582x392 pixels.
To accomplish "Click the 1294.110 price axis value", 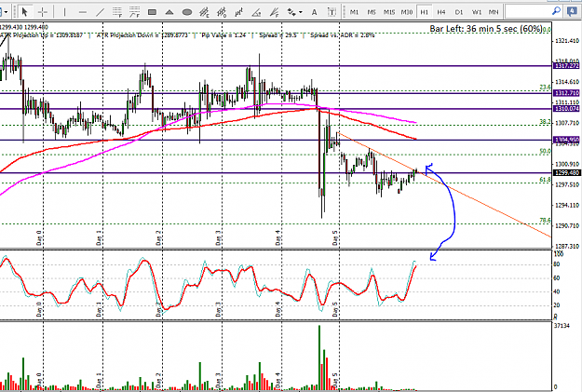I will tap(567, 205).
